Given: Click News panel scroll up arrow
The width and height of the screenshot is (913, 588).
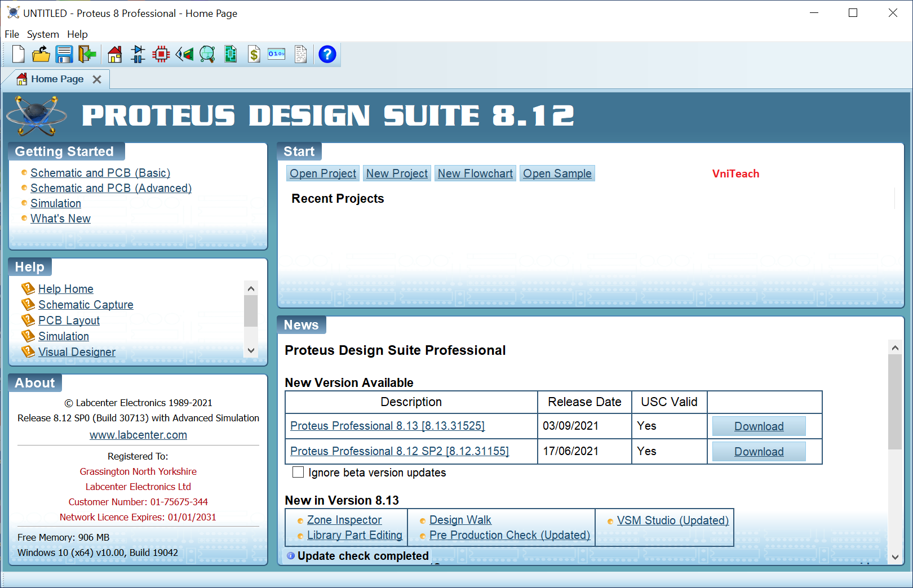Looking at the screenshot, I should (x=895, y=348).
